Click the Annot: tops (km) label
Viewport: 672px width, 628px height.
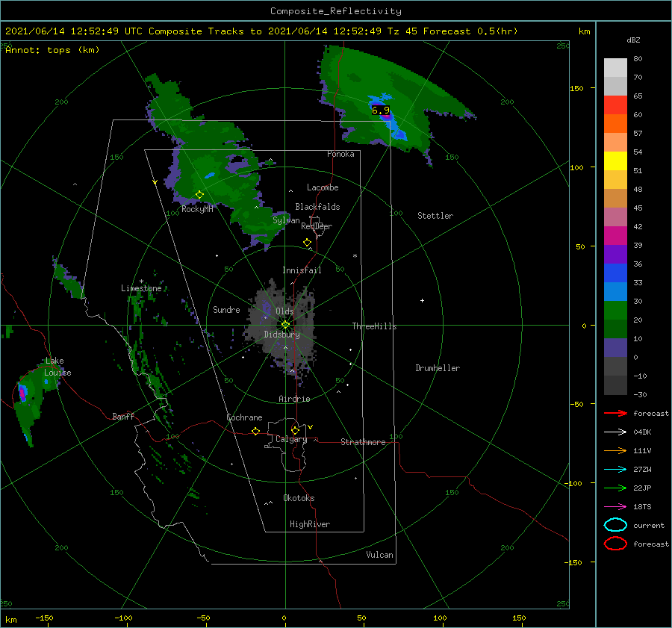click(52, 50)
